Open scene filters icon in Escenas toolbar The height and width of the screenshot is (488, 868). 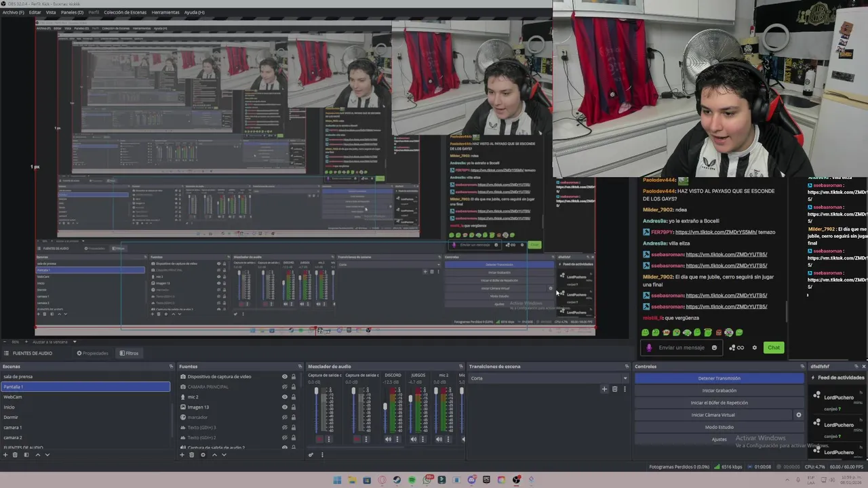click(x=26, y=454)
